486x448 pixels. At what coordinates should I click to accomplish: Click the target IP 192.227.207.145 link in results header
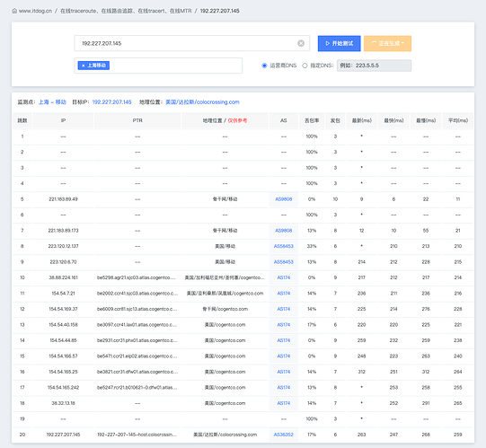pyautogui.click(x=112, y=102)
